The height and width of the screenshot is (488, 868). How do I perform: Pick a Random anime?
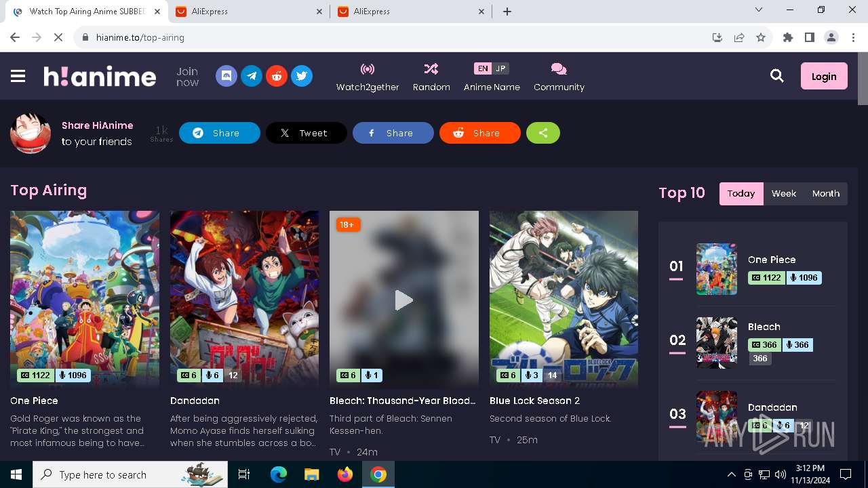pos(431,77)
